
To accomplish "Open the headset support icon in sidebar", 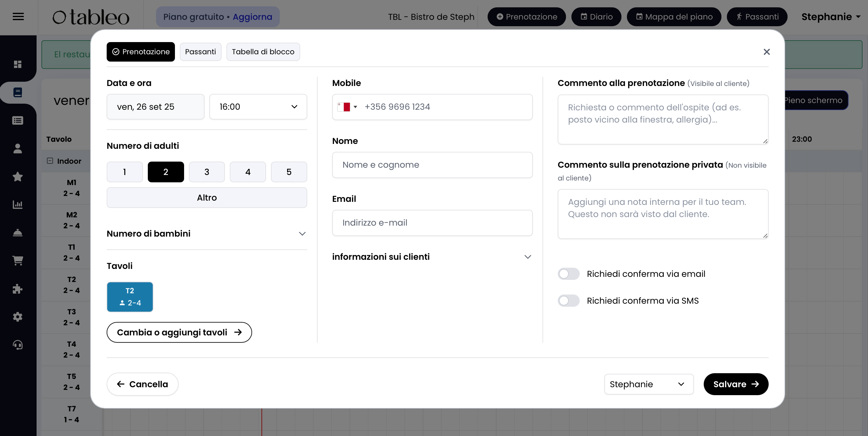I will pyautogui.click(x=17, y=345).
